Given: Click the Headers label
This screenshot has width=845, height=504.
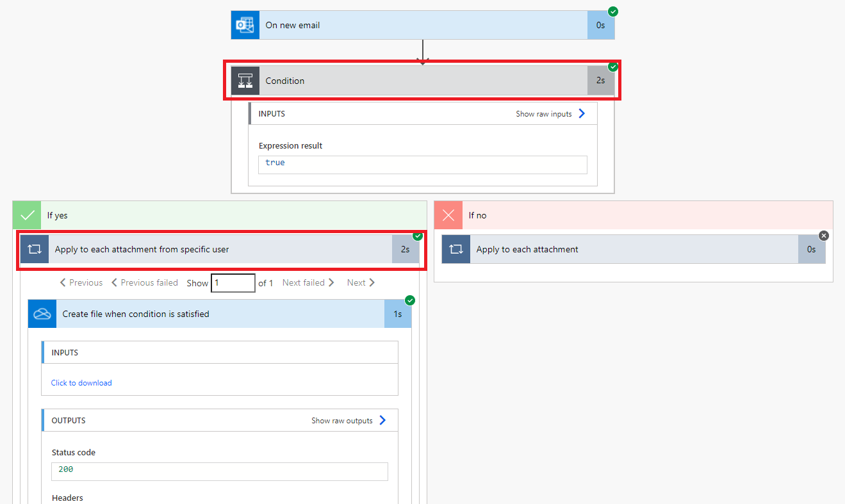Looking at the screenshot, I should tap(67, 498).
